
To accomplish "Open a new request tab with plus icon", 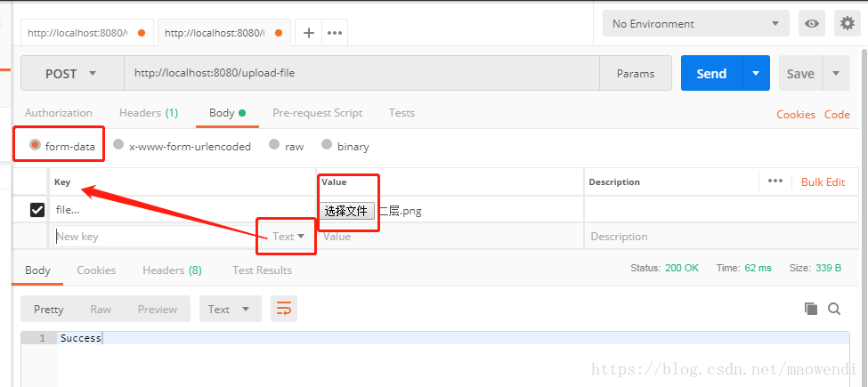I will [x=308, y=33].
